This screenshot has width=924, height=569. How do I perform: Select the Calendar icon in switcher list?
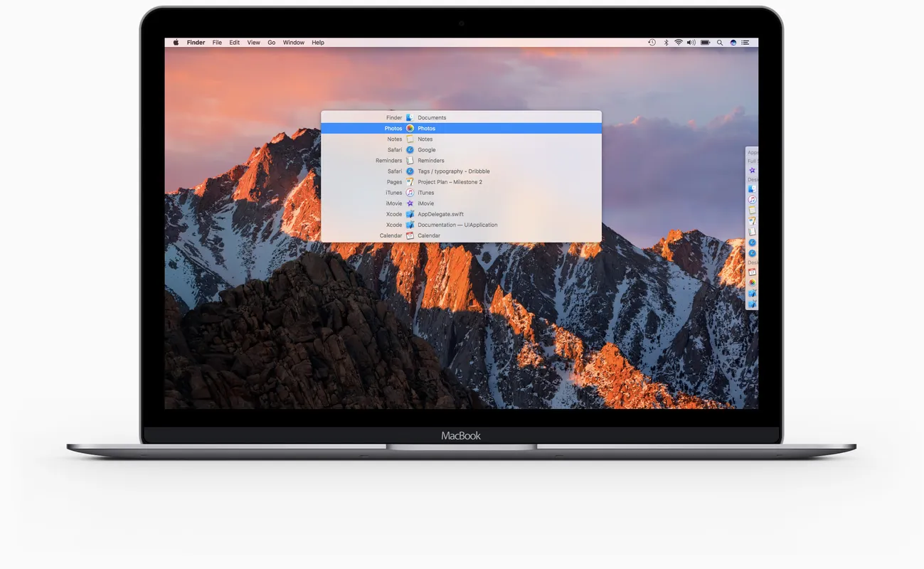point(410,235)
